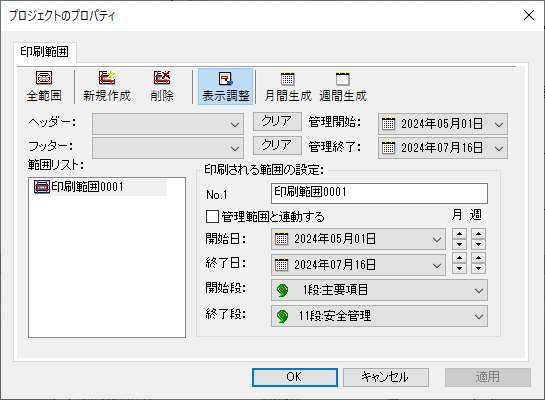Click クリア button next to ヘッダー
Viewport: 545px width, 400px height.
click(277, 122)
